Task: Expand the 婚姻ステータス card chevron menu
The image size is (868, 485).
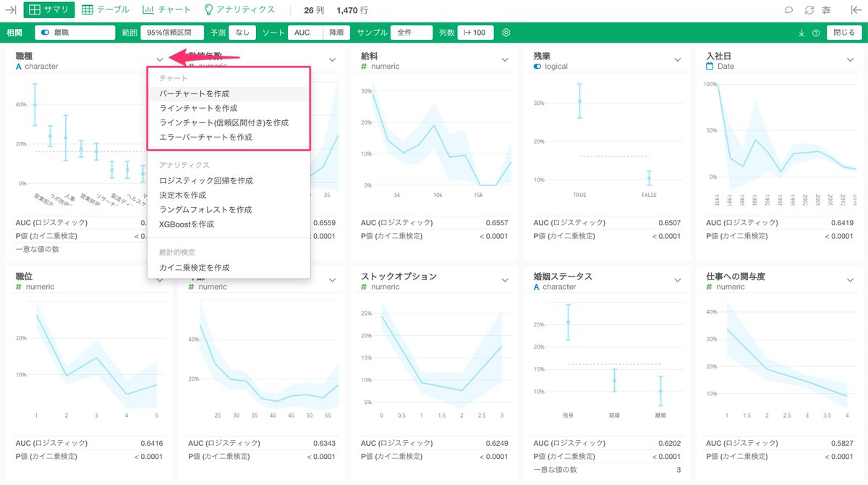Action: [678, 280]
